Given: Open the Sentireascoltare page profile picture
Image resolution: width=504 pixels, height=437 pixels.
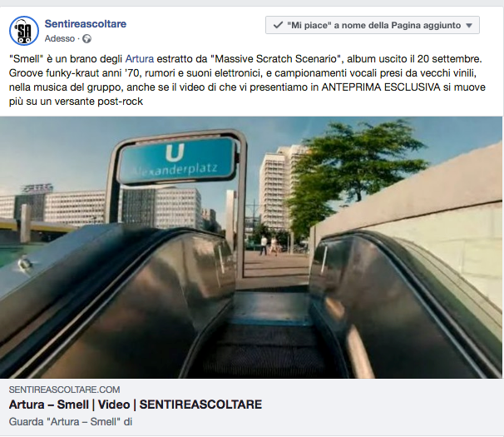Looking at the screenshot, I should point(24,31).
